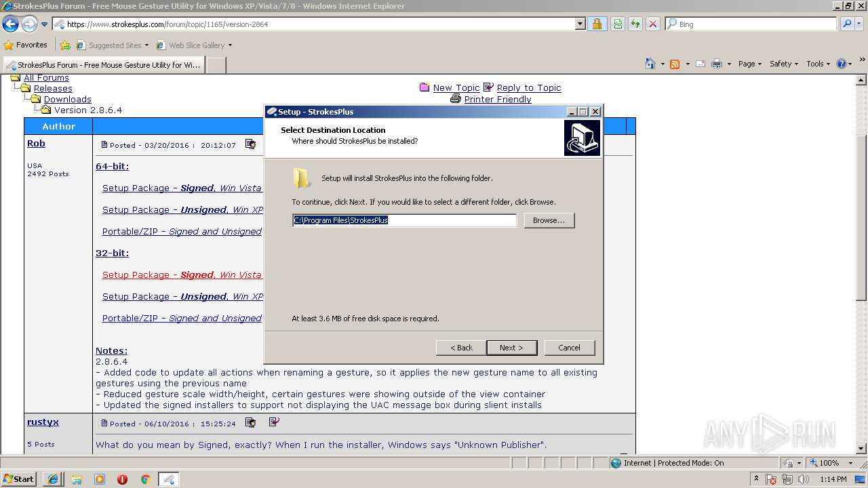Screen dimensions: 868x488
Task: Open the Windows Start menu
Action: tap(19, 479)
